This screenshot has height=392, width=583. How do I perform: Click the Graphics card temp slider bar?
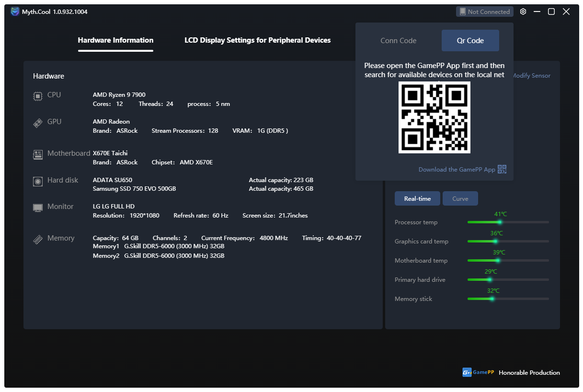point(508,241)
